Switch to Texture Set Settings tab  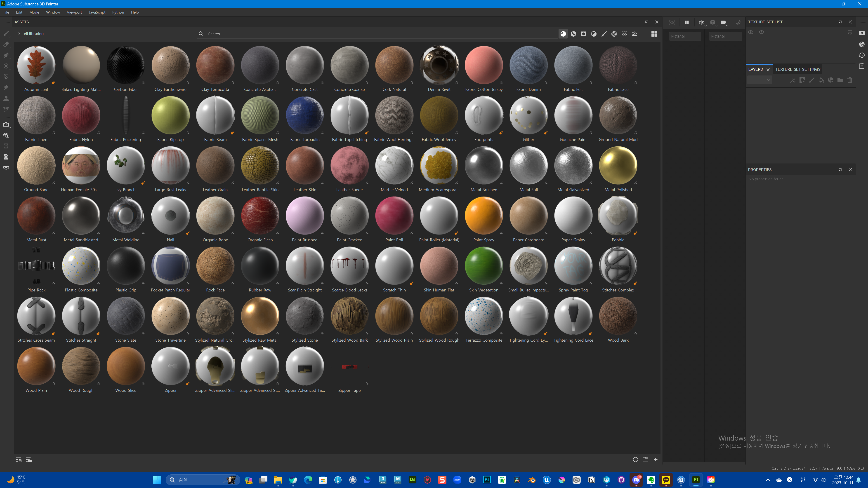(797, 69)
